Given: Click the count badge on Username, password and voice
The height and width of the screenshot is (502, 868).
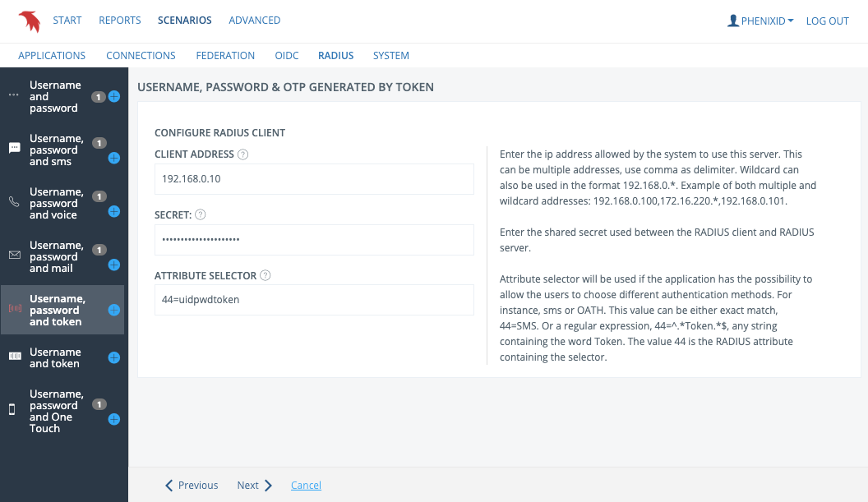Looking at the screenshot, I should click(99, 196).
